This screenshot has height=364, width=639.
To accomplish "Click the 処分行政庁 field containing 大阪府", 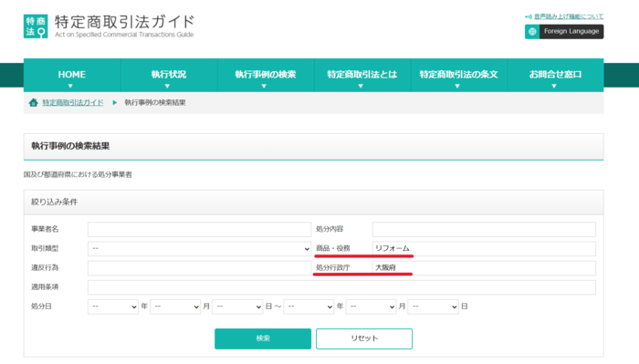I will click(484, 268).
